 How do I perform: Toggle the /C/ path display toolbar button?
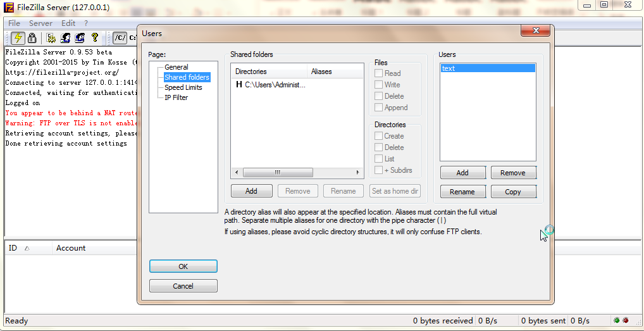pyautogui.click(x=120, y=38)
